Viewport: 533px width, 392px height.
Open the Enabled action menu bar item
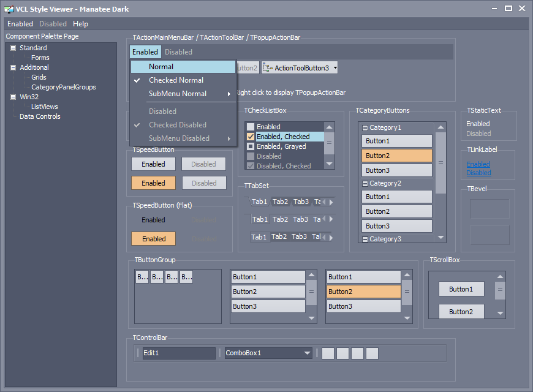(x=145, y=52)
